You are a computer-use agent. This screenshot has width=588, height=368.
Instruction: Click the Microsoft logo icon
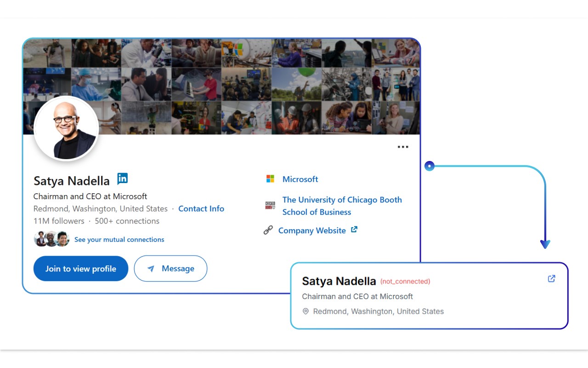270,179
